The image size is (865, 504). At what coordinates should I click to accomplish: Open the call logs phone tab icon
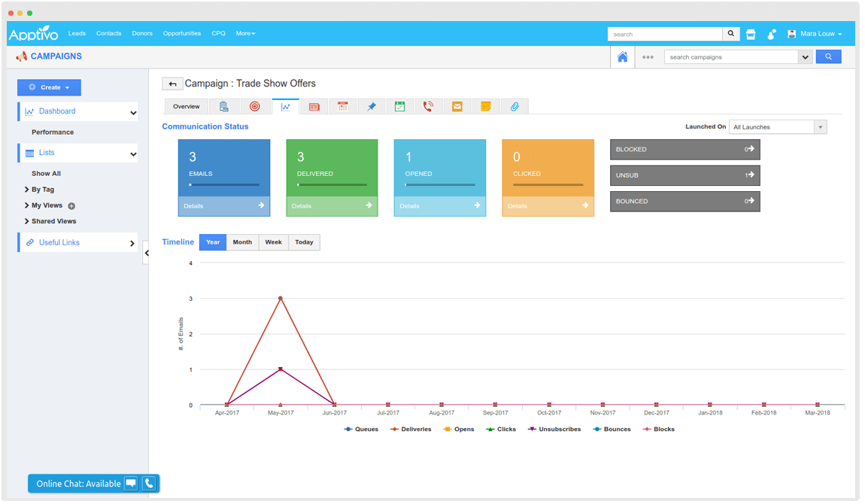[x=428, y=107]
